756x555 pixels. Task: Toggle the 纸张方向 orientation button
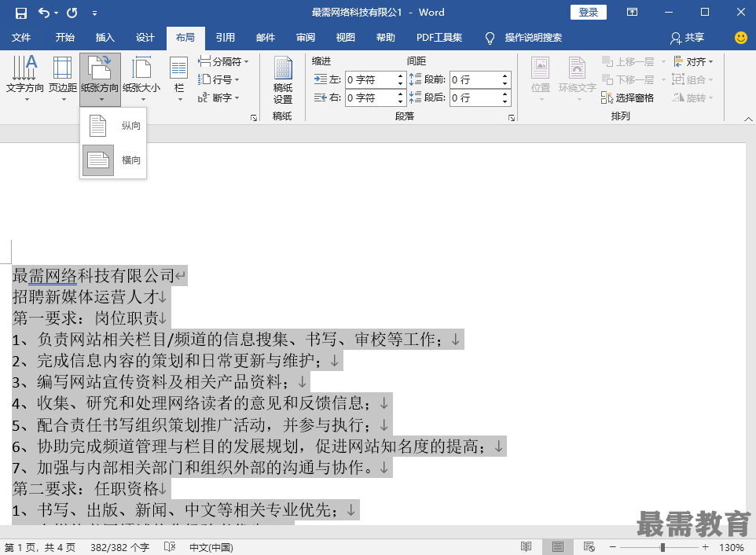(100, 79)
